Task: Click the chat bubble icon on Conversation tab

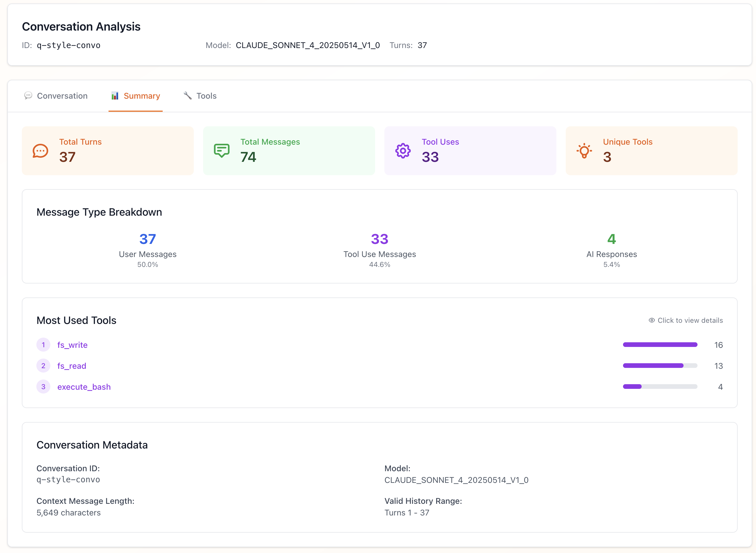Action: tap(28, 96)
